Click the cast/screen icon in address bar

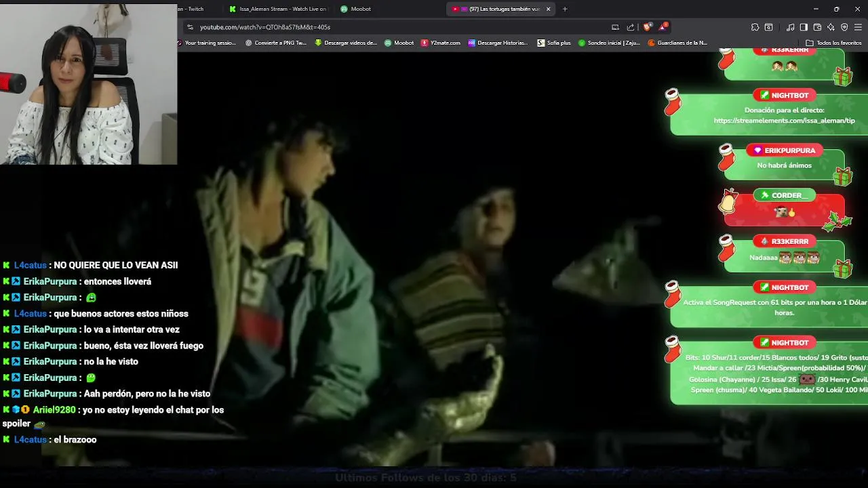615,27
